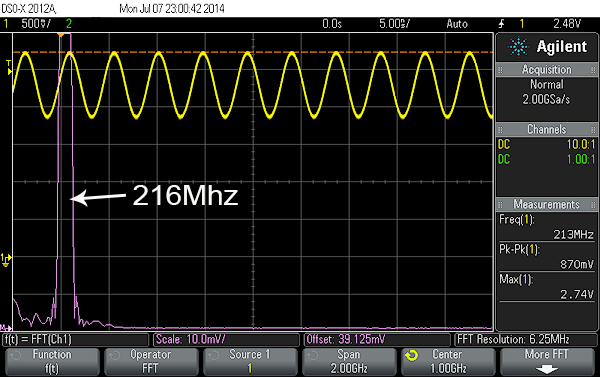
Task: Click the Pk-Pk(1) measurement label
Action: click(519, 250)
